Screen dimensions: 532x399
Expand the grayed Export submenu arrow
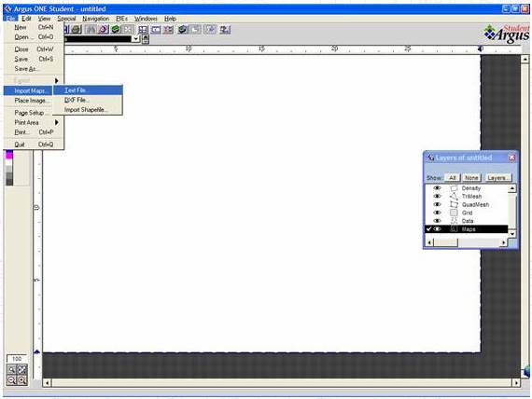[x=57, y=81]
